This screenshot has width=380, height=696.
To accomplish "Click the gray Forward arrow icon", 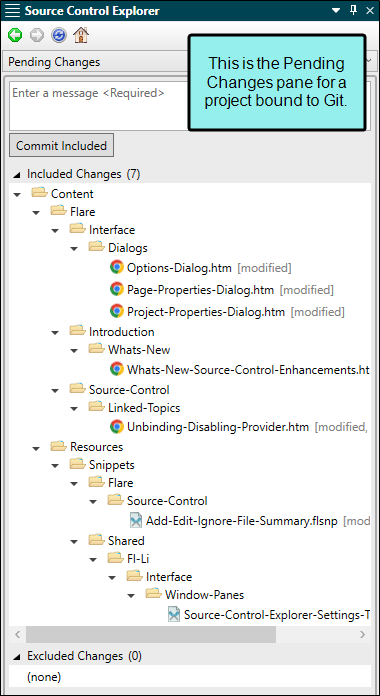I will pos(37,35).
